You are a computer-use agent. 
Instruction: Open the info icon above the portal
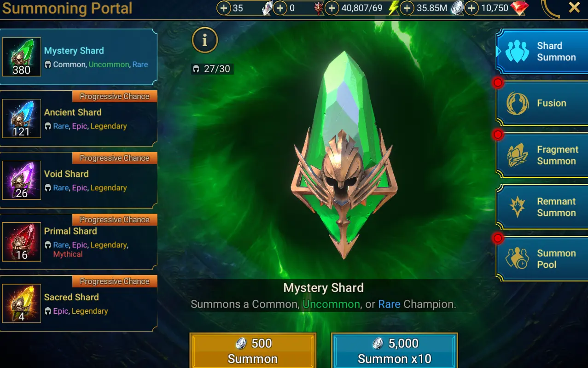pos(205,40)
